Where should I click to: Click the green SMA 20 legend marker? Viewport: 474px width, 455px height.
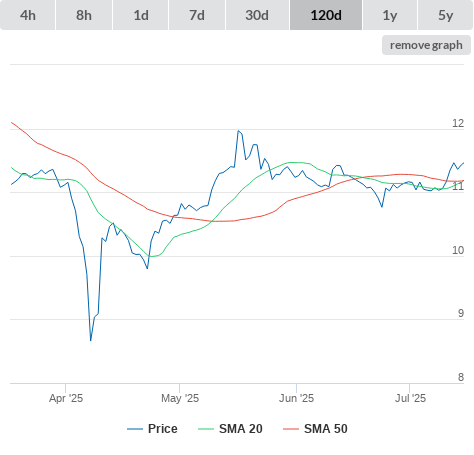206,429
